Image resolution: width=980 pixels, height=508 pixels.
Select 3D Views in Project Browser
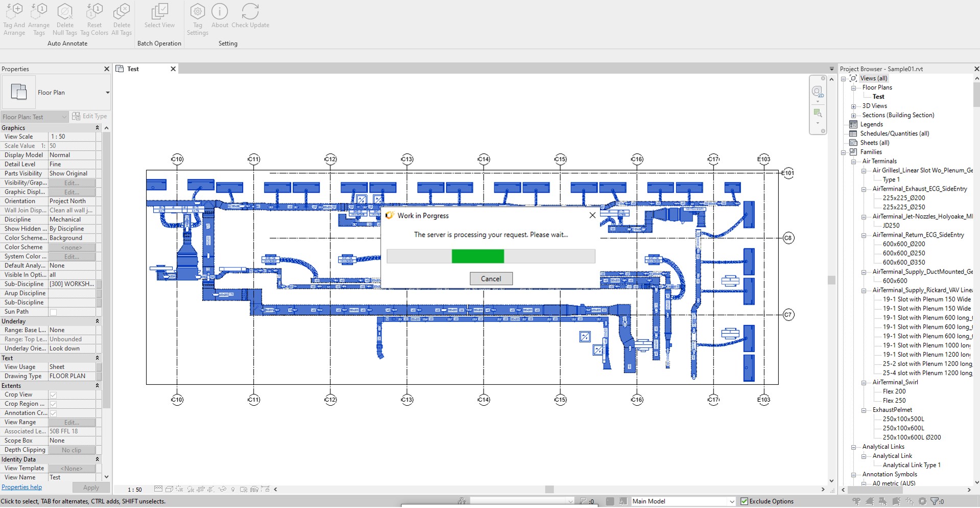874,106
